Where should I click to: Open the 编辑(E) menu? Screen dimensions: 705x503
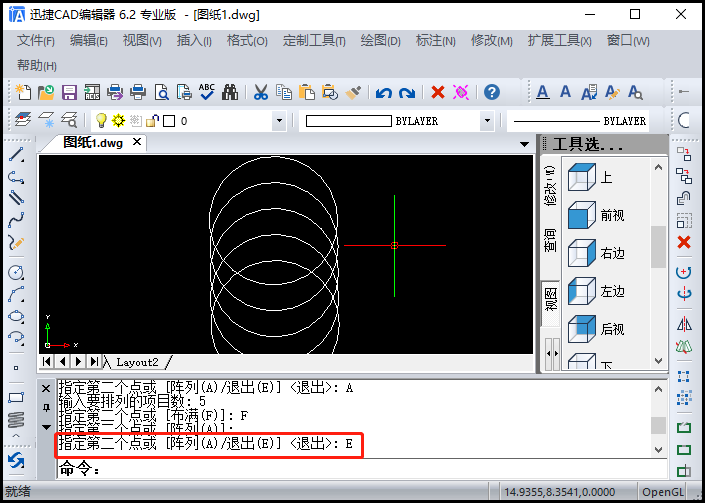coord(89,41)
